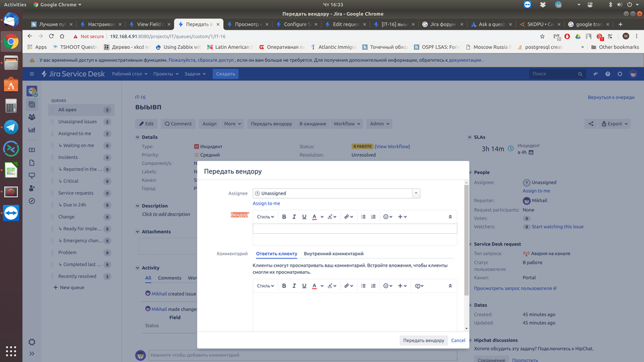This screenshot has height=362, width=644.
Task: Open the Workflow dropdown button
Action: tap(347, 124)
